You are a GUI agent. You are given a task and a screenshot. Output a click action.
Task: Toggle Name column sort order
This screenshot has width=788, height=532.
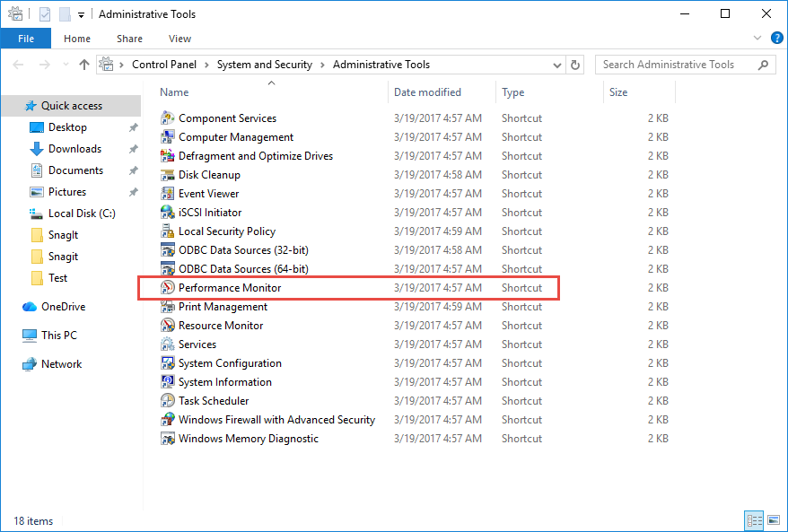click(174, 92)
